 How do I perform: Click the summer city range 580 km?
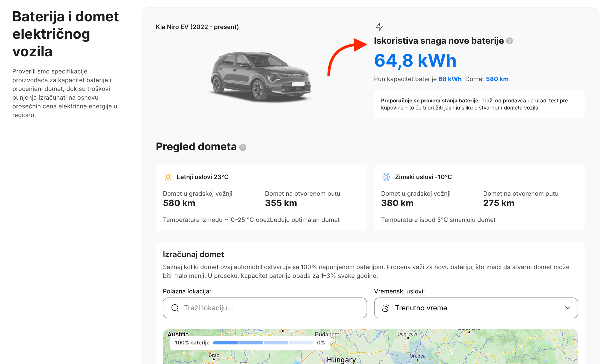click(179, 203)
